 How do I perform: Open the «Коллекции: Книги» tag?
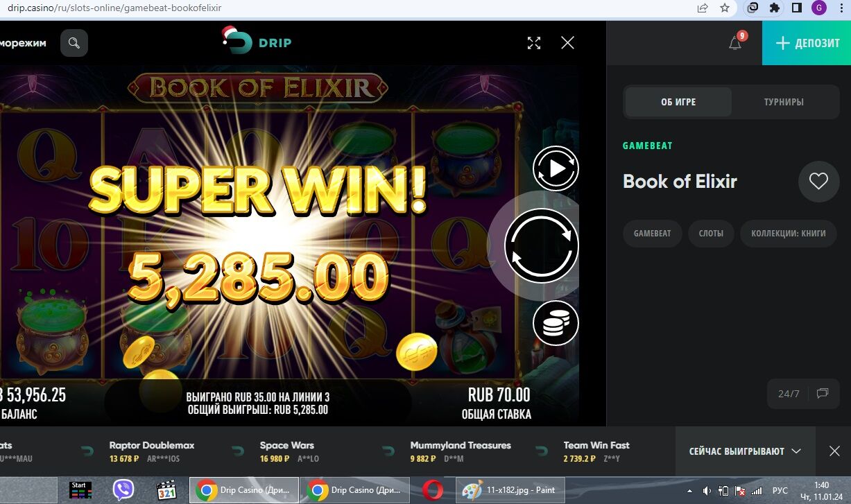coord(789,234)
